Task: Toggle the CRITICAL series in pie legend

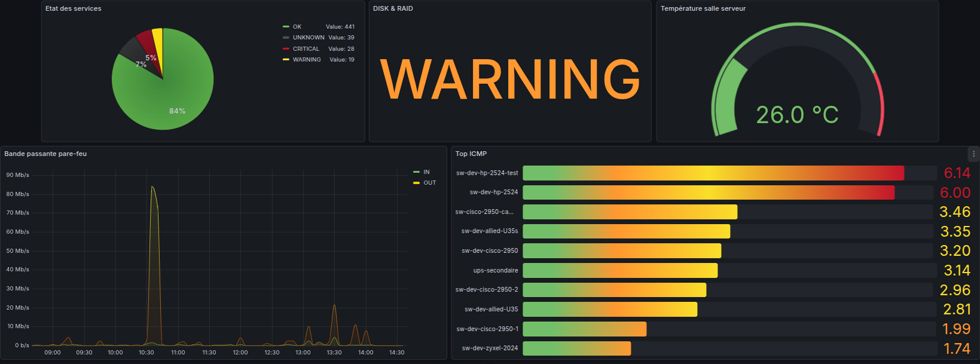Action: coord(306,49)
